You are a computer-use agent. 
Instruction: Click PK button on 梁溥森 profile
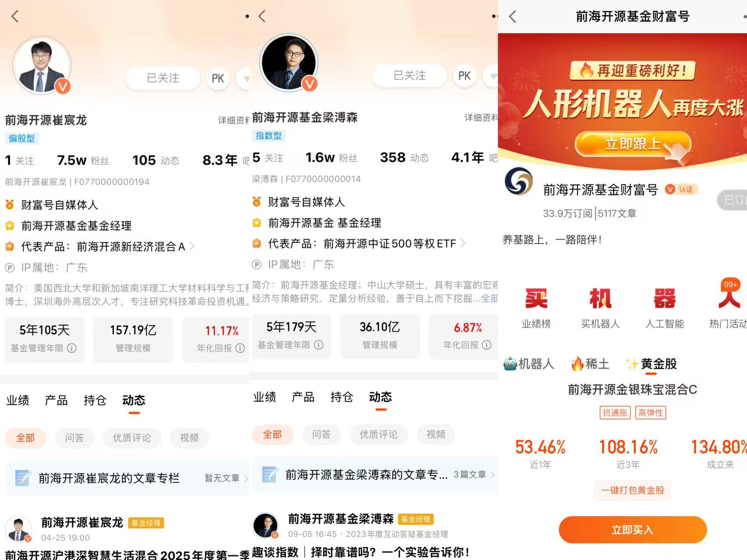pyautogui.click(x=464, y=76)
